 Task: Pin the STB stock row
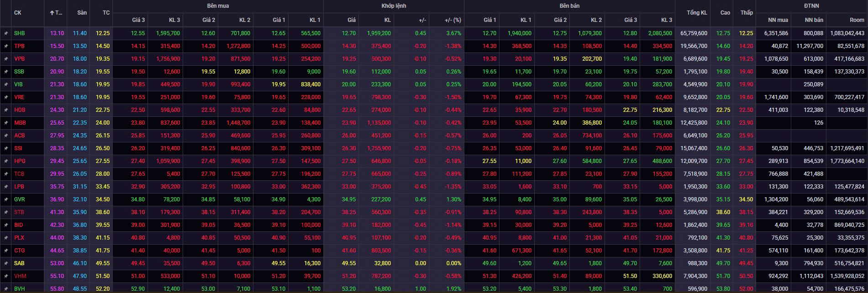(x=6, y=212)
